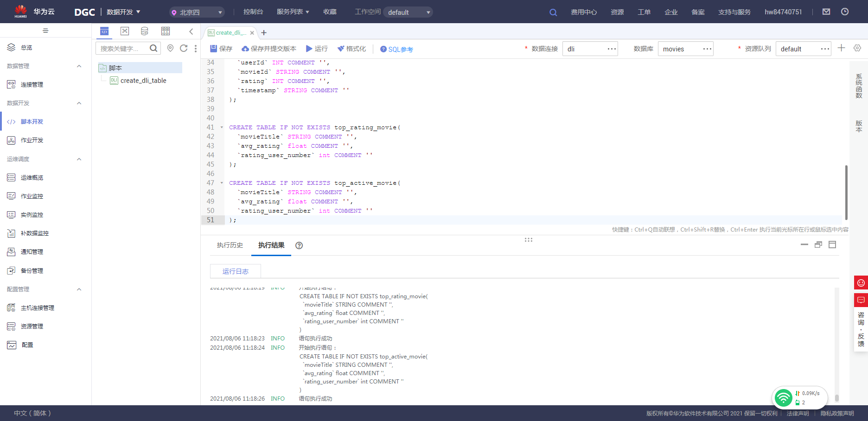Viewport: 868px width, 421px height.
Task: Toggle the left navigation hamburger menu
Action: click(x=45, y=31)
